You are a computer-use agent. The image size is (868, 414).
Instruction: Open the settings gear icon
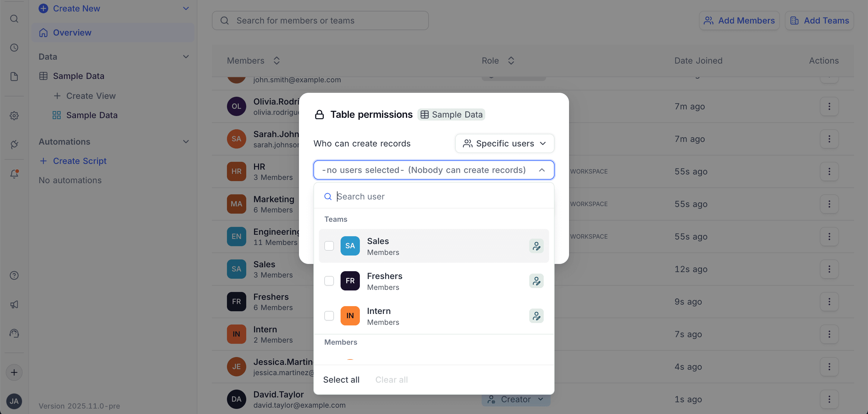coord(14,116)
